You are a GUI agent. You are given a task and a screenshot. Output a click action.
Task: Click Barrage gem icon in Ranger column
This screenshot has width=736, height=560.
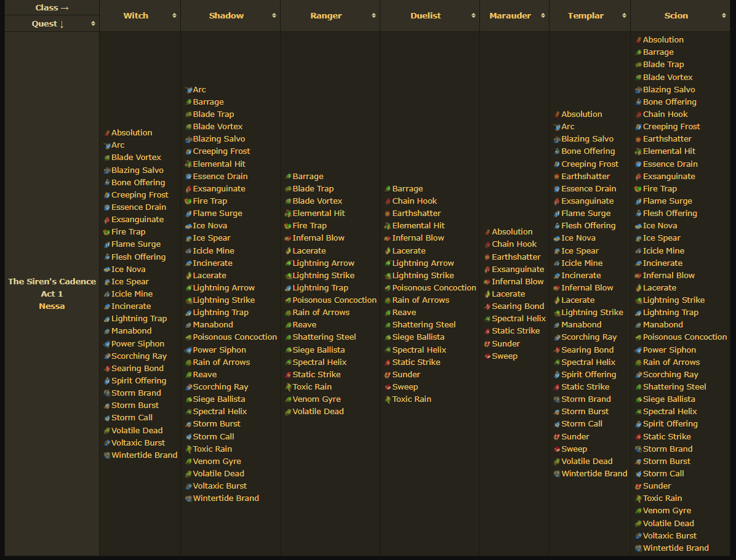coord(288,177)
